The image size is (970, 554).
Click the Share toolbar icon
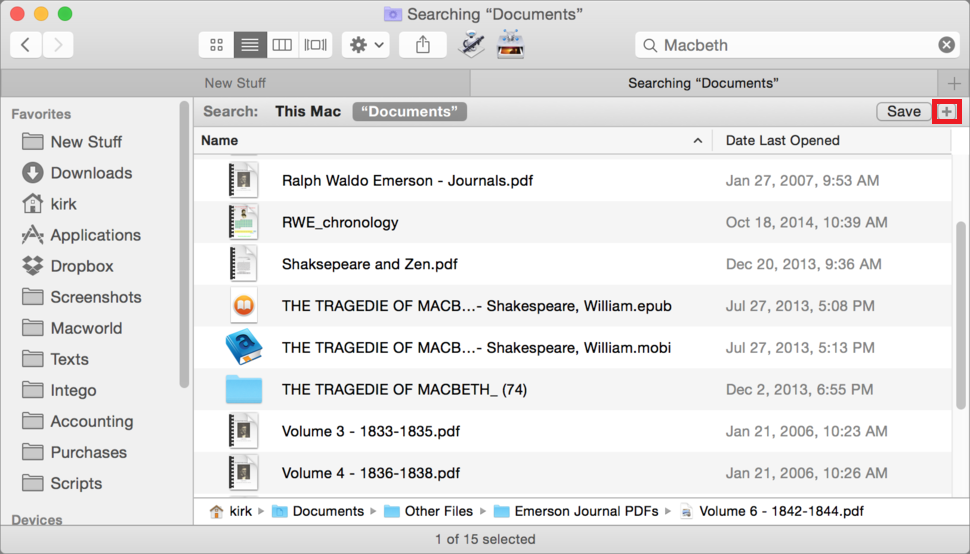[x=423, y=45]
